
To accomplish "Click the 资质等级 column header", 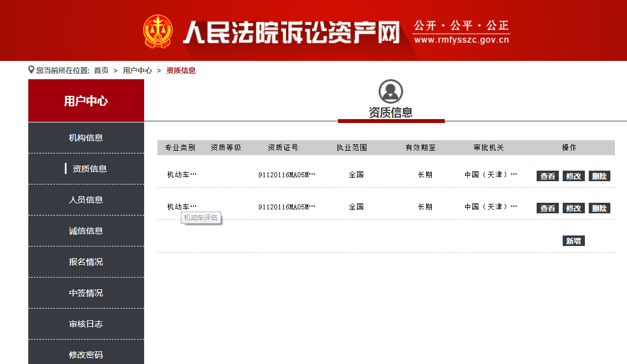I will [x=226, y=148].
